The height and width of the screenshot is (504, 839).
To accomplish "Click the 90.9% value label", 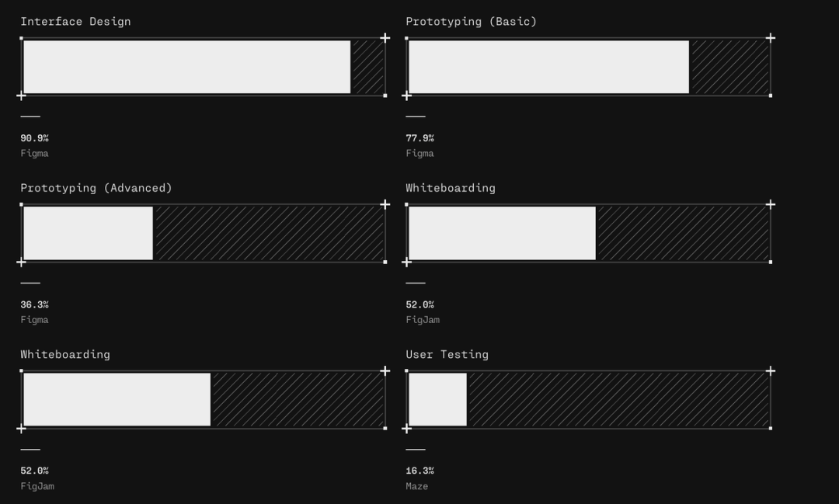I will pos(34,138).
